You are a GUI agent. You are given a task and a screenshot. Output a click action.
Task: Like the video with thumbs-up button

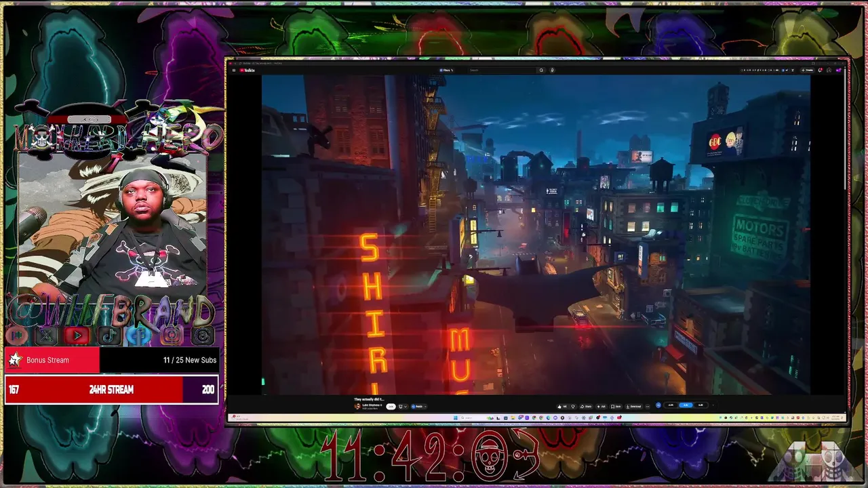click(x=562, y=407)
